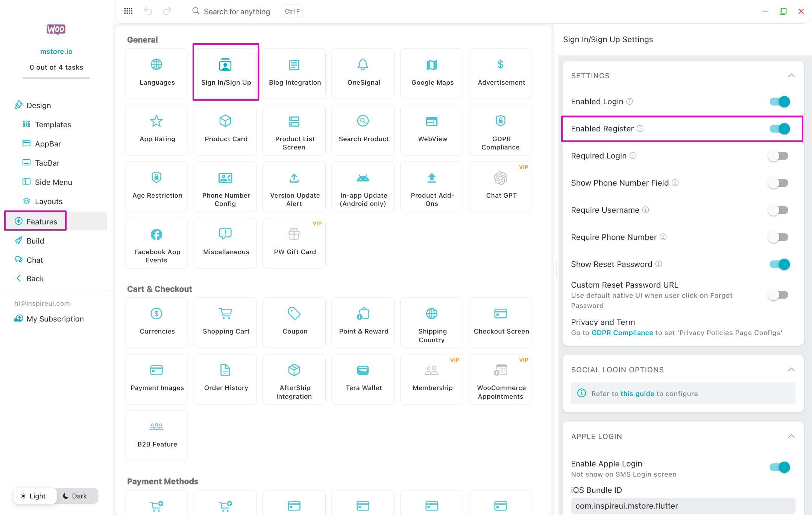
Task: Open the OneSignal bell icon feature
Action: (x=363, y=65)
